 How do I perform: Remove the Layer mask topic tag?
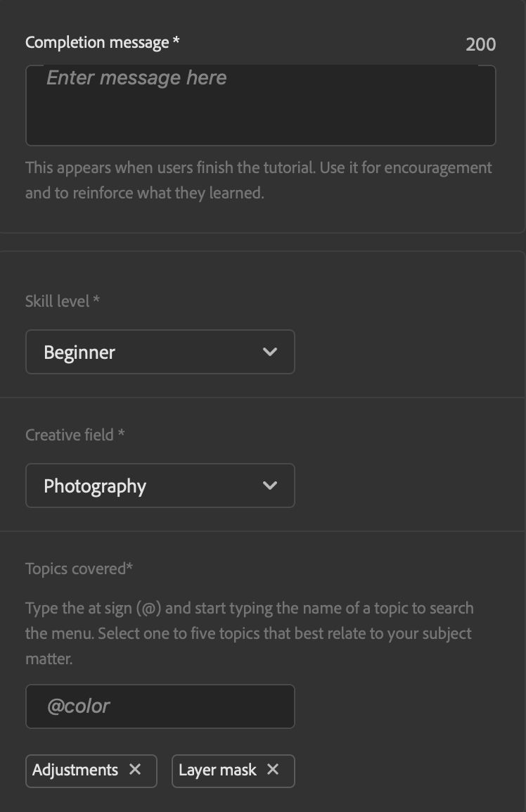coord(273,770)
